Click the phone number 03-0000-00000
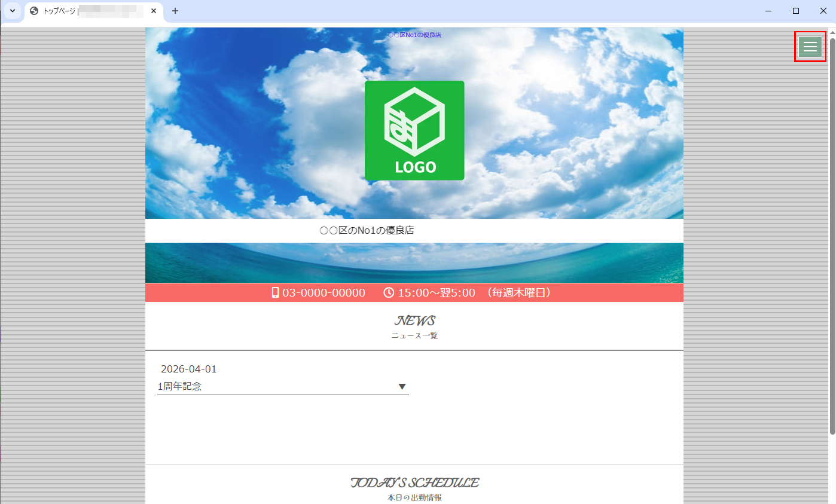Image resolution: width=836 pixels, height=504 pixels. point(324,292)
